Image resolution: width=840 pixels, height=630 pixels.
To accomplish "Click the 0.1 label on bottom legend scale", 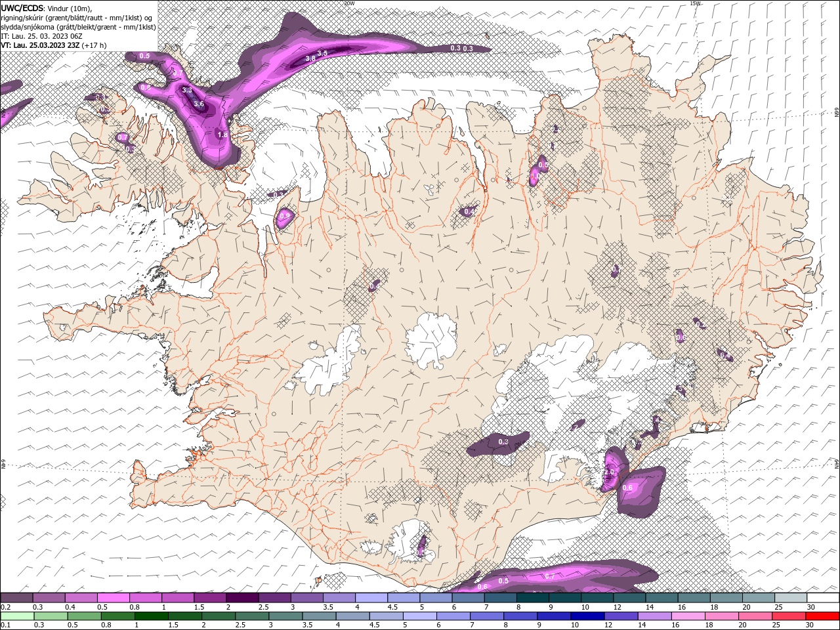I will (x=5, y=625).
